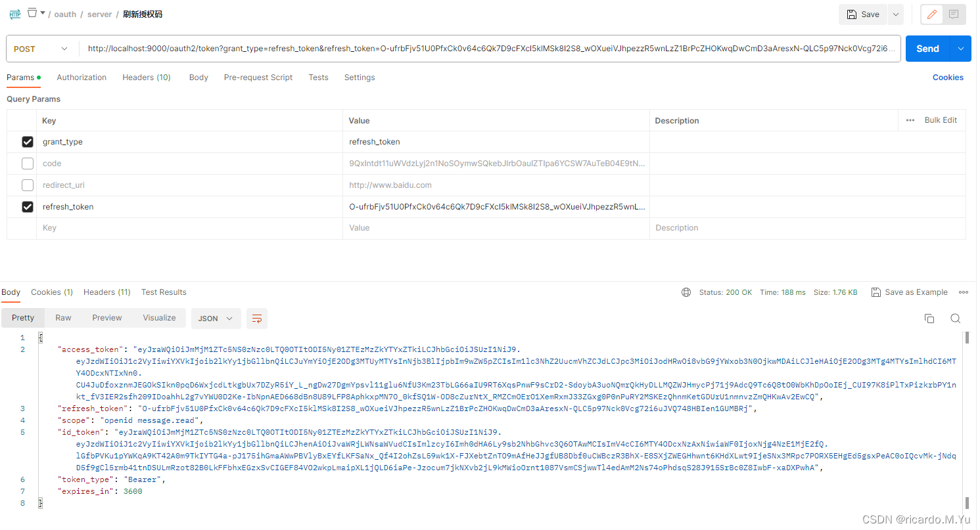The image size is (980, 530).
Task: Search the response magnifier icon
Action: [x=956, y=319]
